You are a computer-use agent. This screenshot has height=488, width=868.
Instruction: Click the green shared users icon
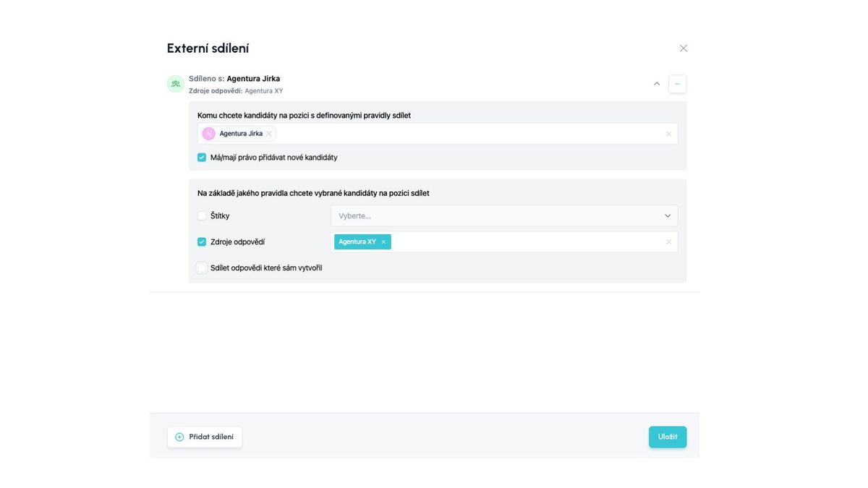(x=176, y=84)
